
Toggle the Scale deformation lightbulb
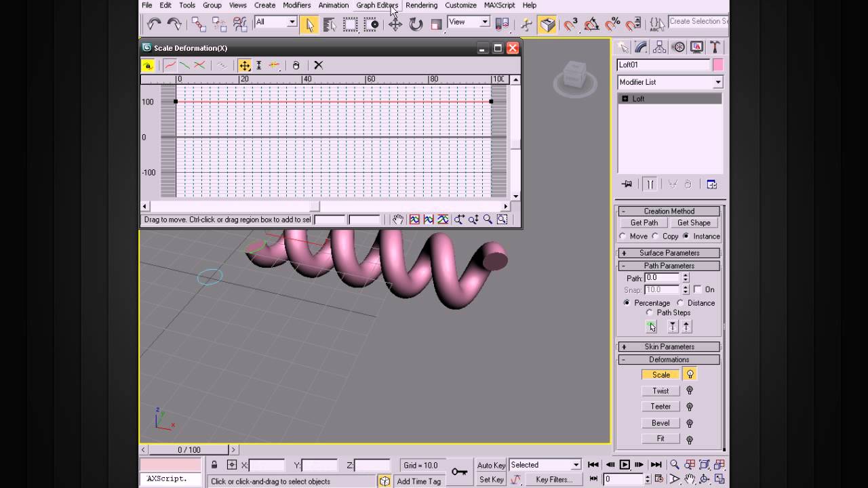(690, 375)
